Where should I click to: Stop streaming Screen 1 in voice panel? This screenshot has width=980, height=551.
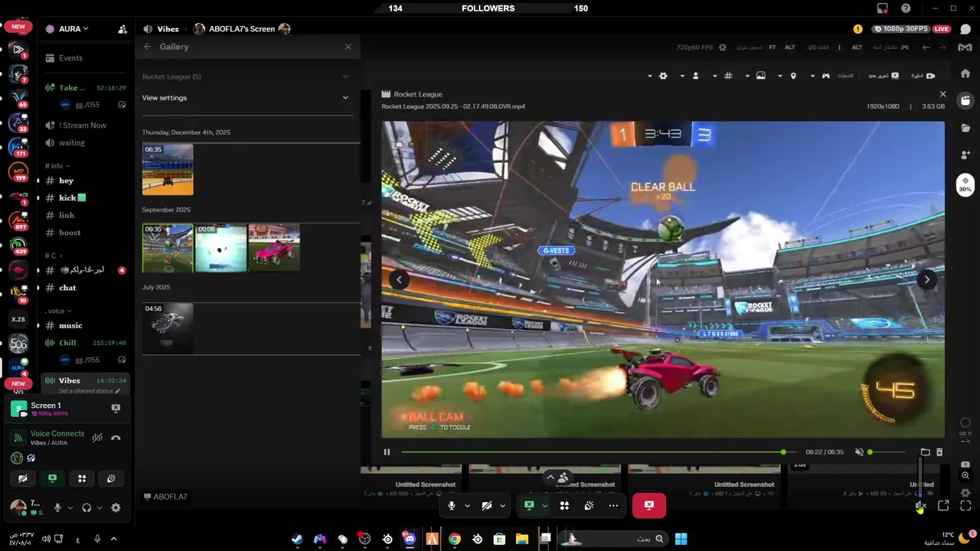tap(116, 408)
